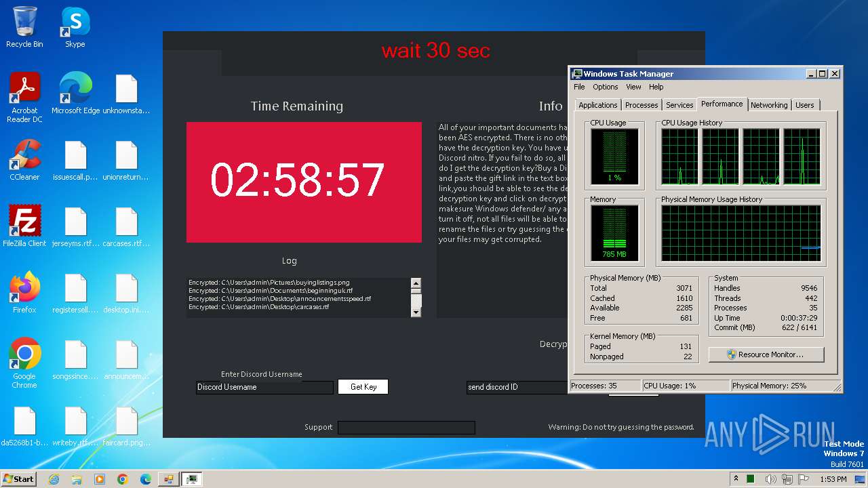Select the carcases.rtf desktop file
Screen dimensions: 868x488
(x=126, y=226)
